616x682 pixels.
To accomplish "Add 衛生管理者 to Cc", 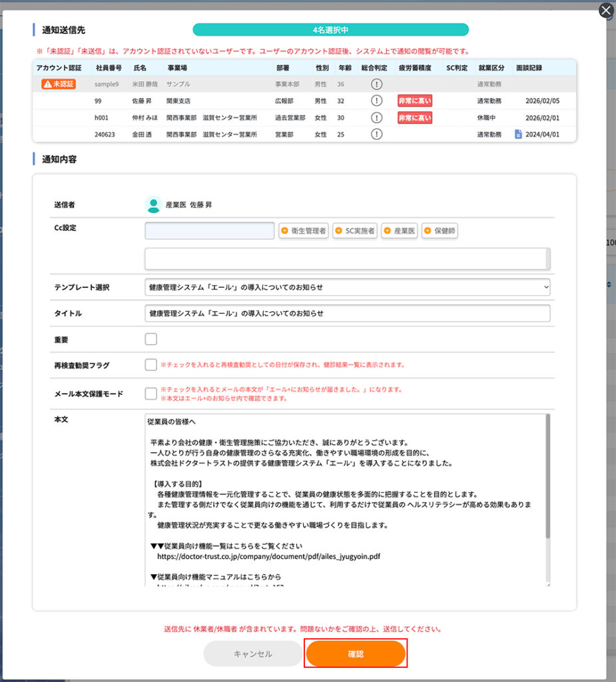I will 304,231.
